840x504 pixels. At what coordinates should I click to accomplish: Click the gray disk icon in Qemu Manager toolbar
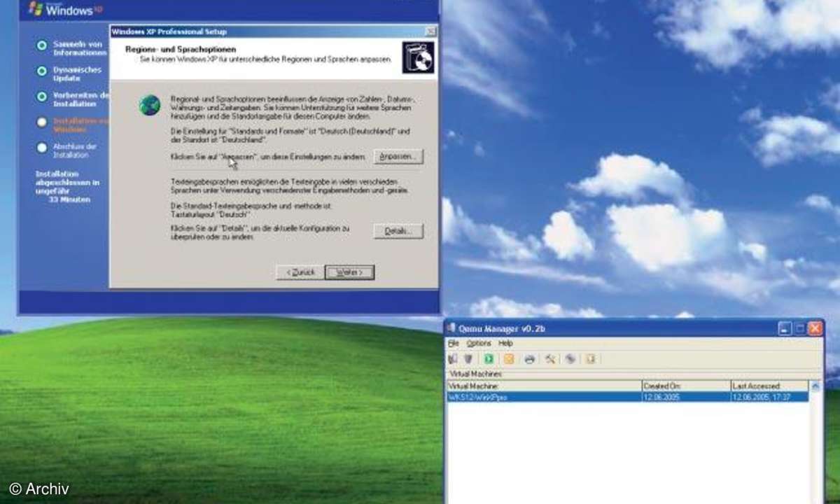coord(570,359)
